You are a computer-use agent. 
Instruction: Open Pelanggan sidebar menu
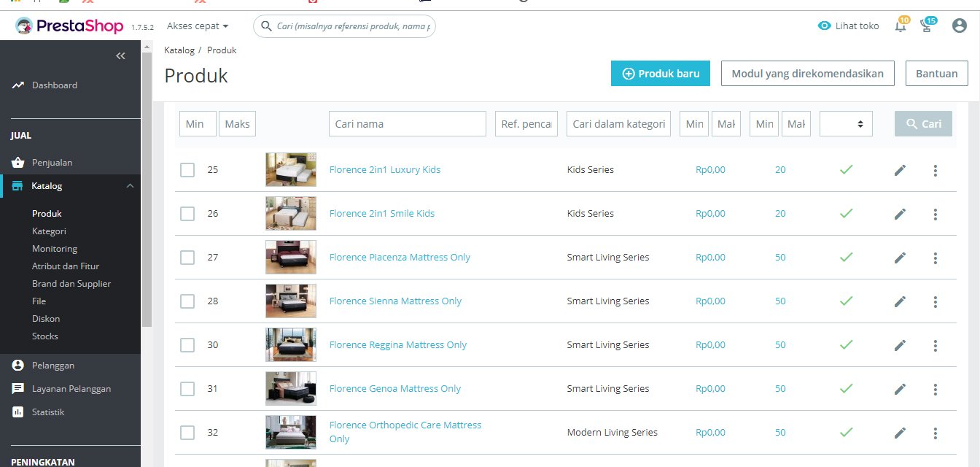(x=53, y=366)
